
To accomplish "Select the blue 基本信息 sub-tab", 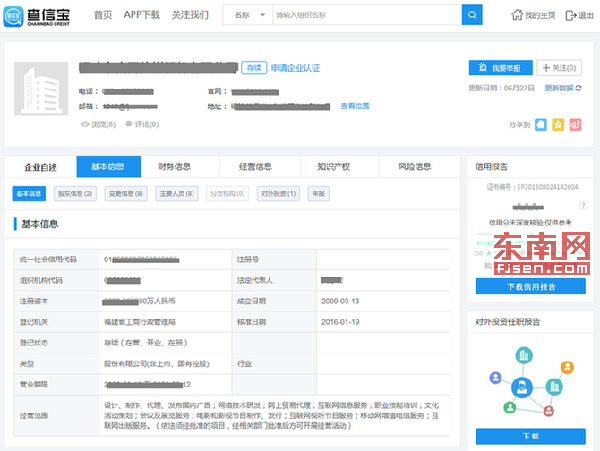I will pyautogui.click(x=29, y=194).
